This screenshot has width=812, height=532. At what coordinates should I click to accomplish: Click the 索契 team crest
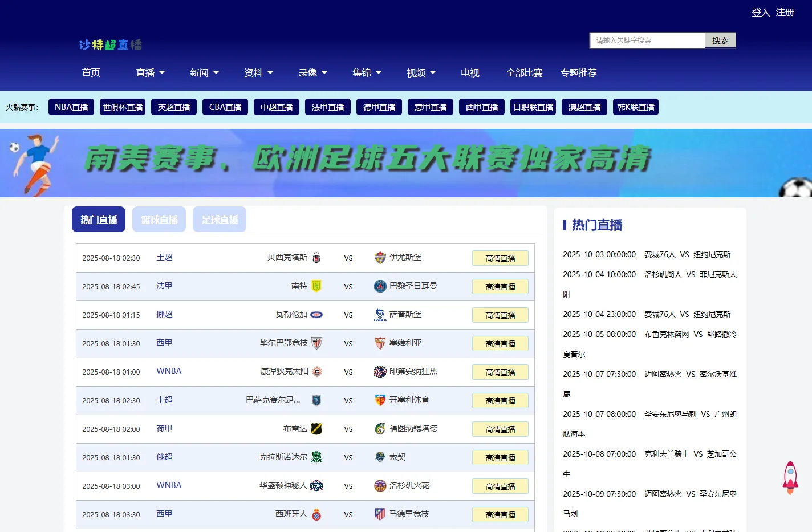pyautogui.click(x=380, y=457)
